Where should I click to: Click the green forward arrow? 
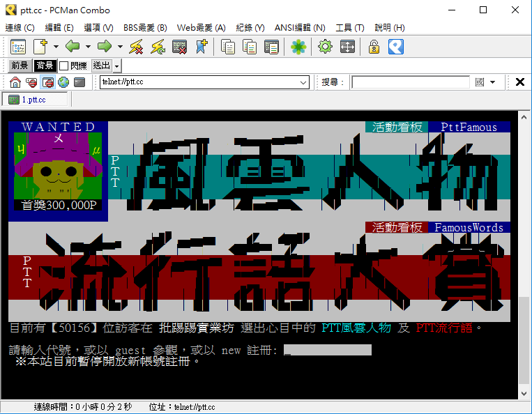[105, 47]
